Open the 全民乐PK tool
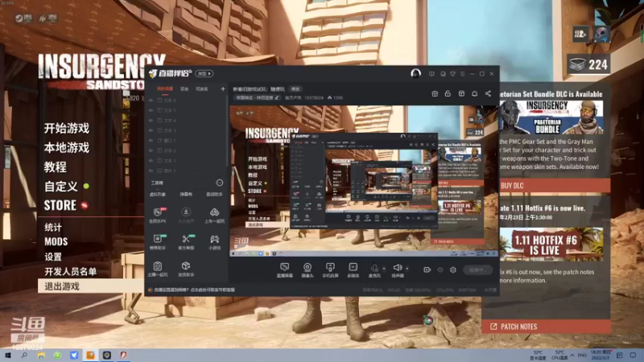Screen dimensions: 644x362 pos(158,216)
